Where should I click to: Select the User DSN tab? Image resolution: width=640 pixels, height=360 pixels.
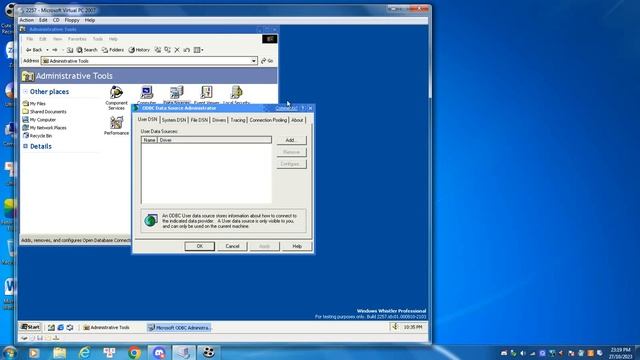(147, 119)
